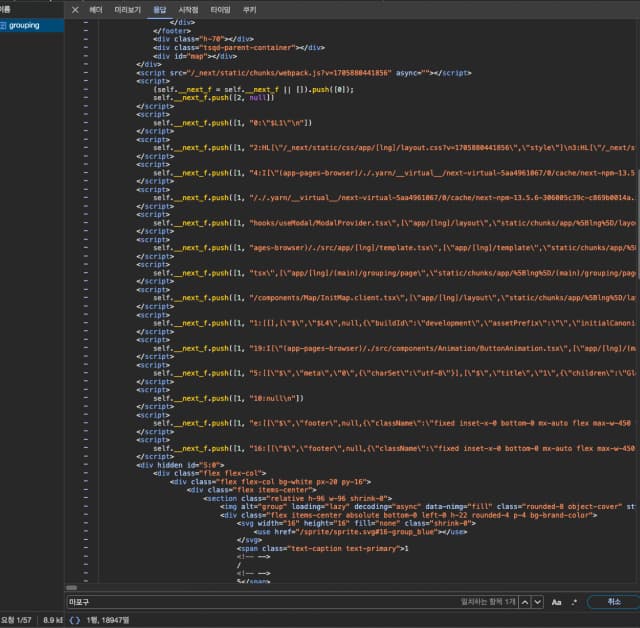Click the buildId development push line
This screenshot has width=640, height=628.
pos(394,323)
